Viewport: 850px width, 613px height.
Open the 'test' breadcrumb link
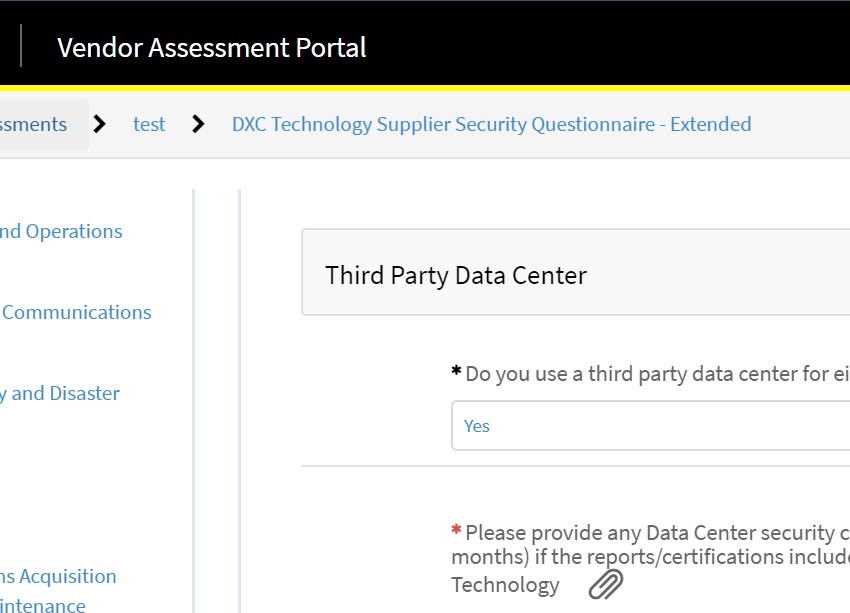click(x=149, y=124)
